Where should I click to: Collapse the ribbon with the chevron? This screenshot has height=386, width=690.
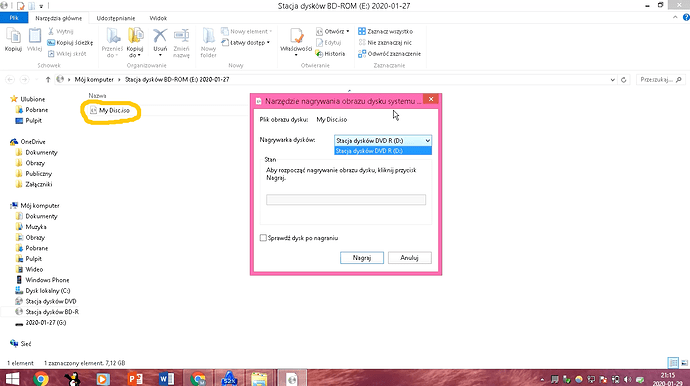click(675, 18)
